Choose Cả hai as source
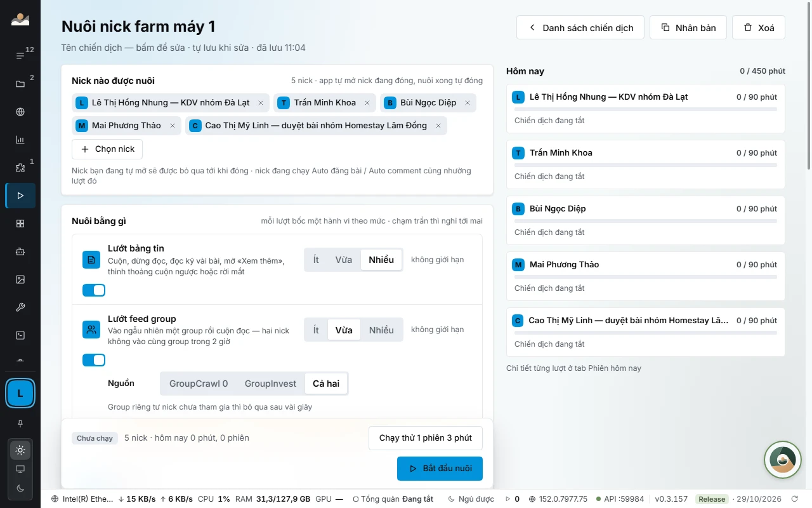The height and width of the screenshot is (508, 812). (x=326, y=384)
